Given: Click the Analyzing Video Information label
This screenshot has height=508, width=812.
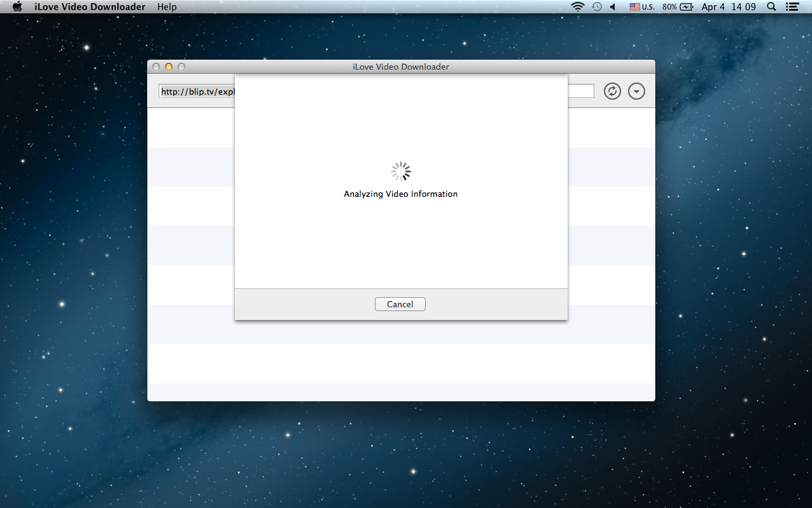Looking at the screenshot, I should point(400,194).
